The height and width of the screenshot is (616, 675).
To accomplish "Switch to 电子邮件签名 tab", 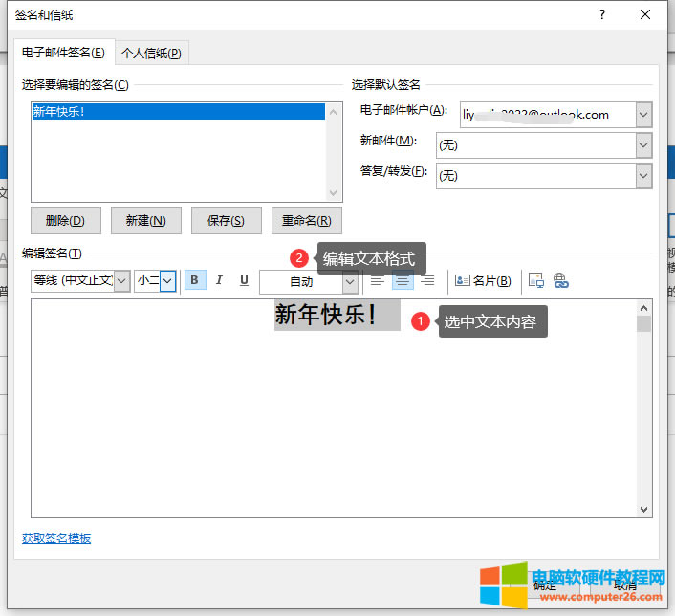I will pos(64,53).
